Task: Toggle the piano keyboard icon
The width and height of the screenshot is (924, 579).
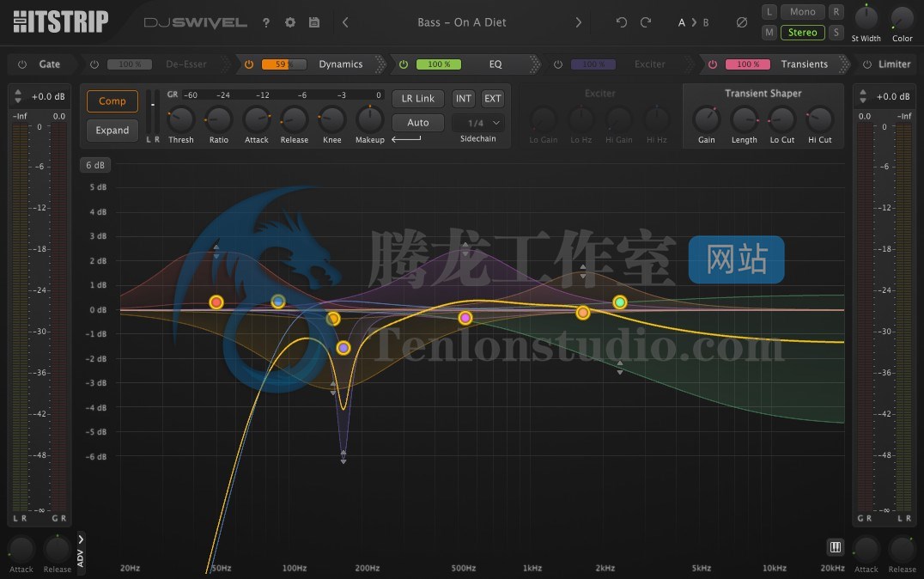Action: pyautogui.click(x=835, y=547)
